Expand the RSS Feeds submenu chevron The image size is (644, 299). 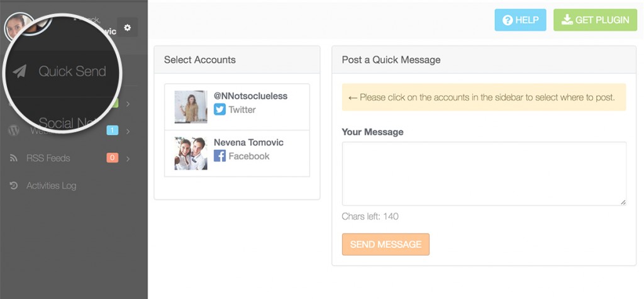coord(128,159)
